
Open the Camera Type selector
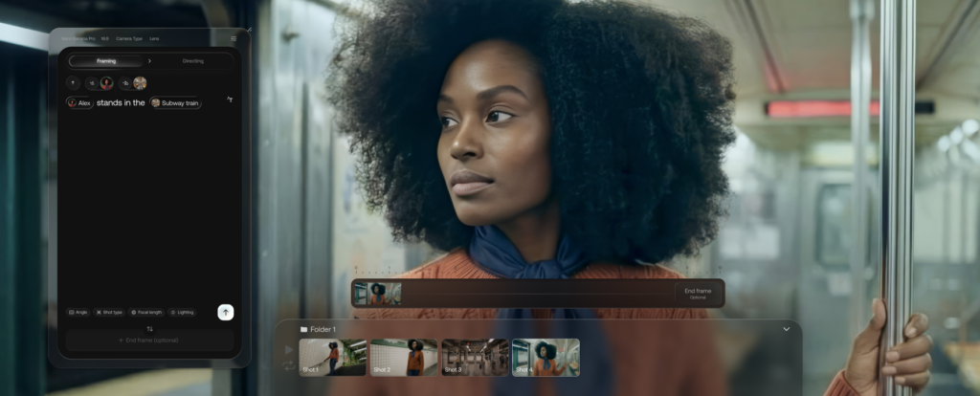tap(129, 38)
